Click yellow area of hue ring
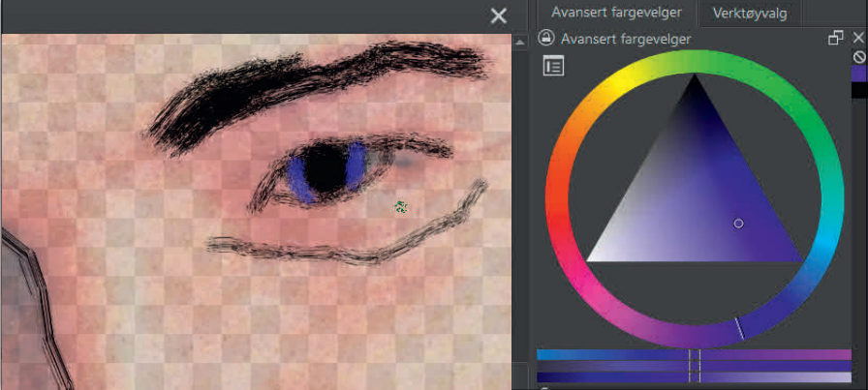 620,84
